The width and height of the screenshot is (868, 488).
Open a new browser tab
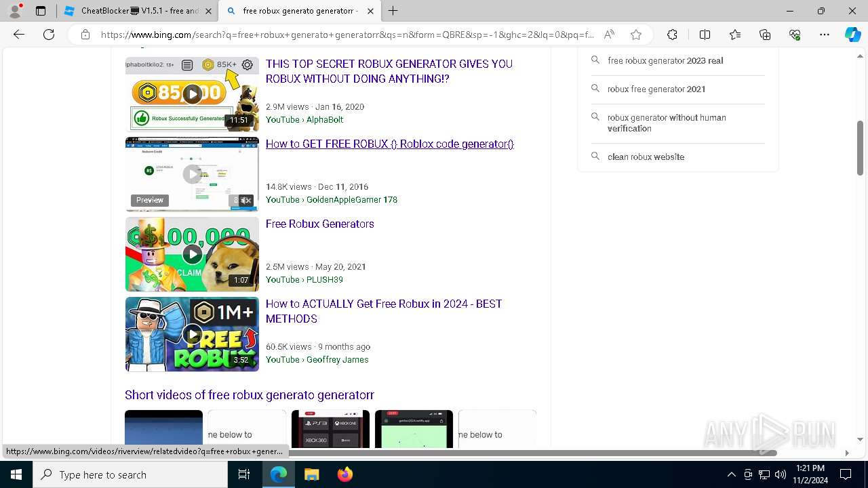(x=393, y=11)
